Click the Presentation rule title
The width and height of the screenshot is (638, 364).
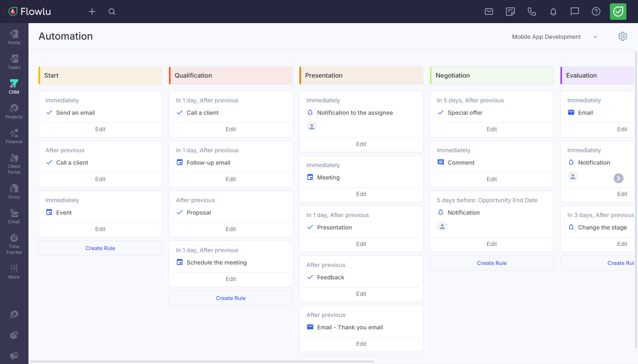[x=334, y=227]
